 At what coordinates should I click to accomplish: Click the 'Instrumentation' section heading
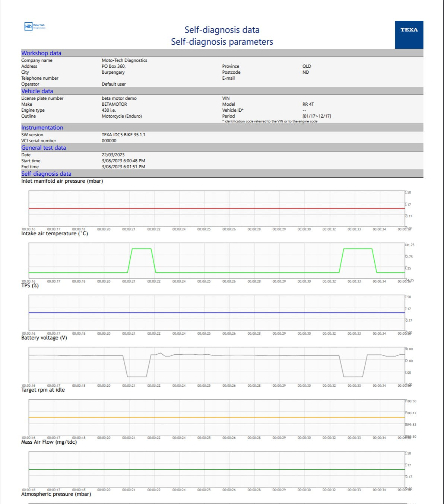click(42, 127)
